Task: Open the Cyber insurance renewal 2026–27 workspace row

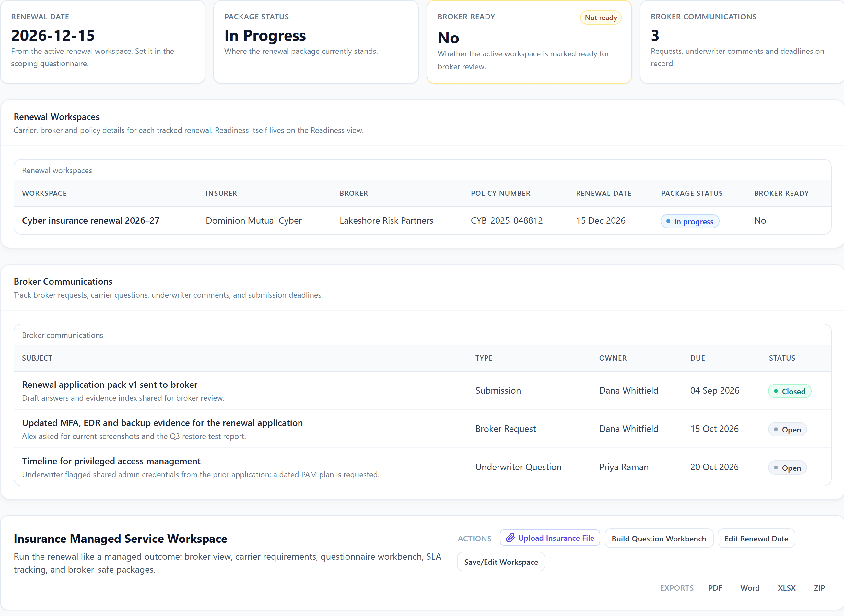Action: tap(422, 221)
